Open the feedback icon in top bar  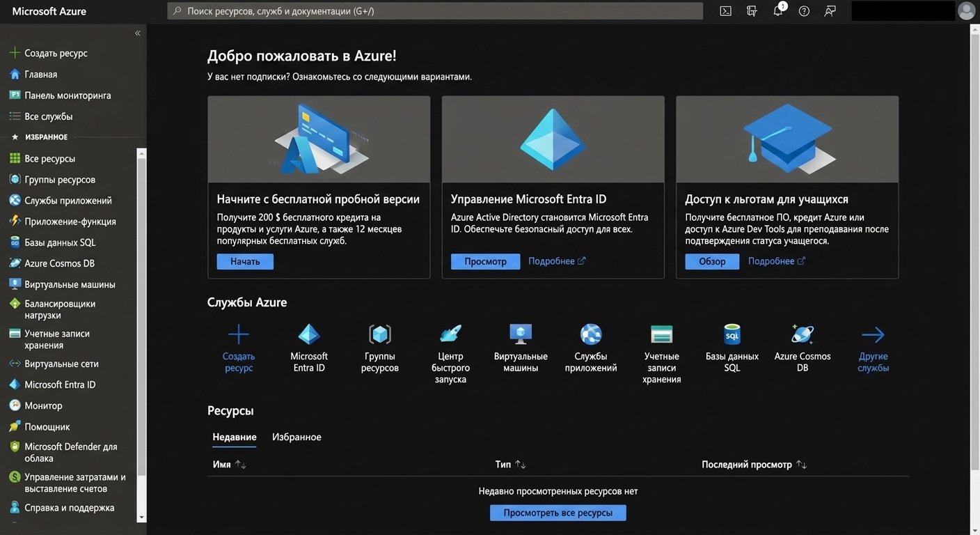coord(830,10)
